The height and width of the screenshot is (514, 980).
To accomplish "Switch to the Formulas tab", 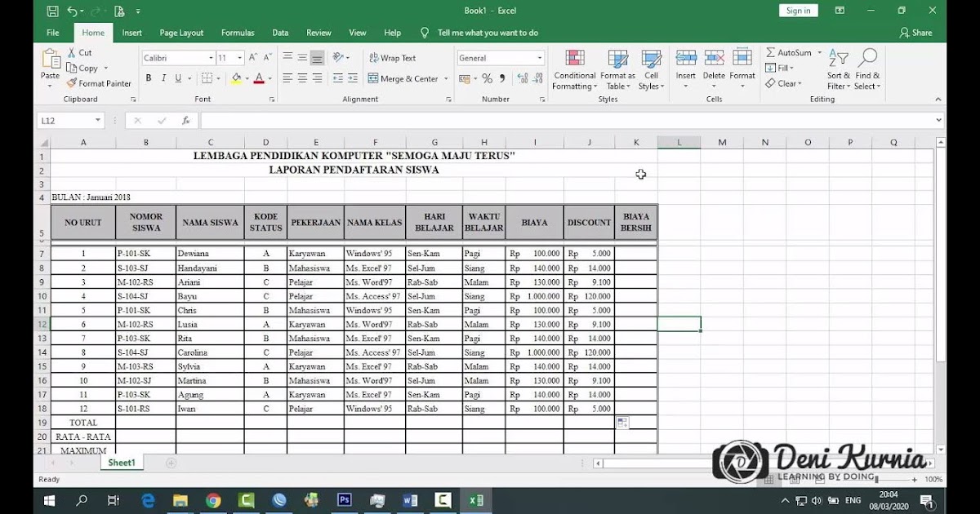I will tap(238, 33).
